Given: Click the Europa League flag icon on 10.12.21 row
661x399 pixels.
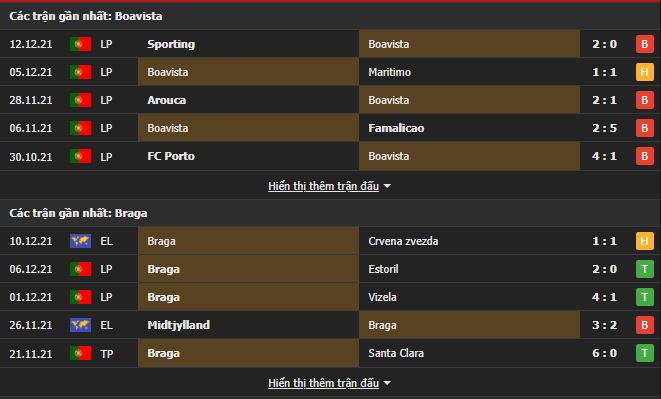Looking at the screenshot, I should click(x=81, y=241).
